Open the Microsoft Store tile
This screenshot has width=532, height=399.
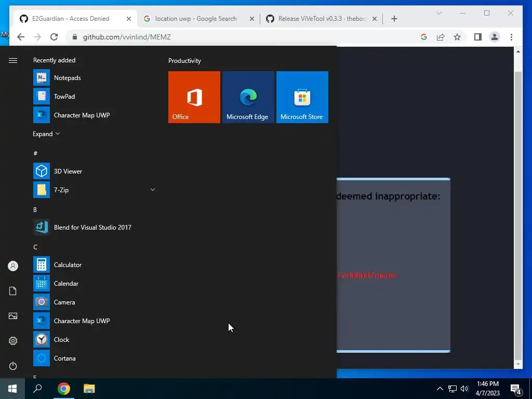click(x=302, y=97)
